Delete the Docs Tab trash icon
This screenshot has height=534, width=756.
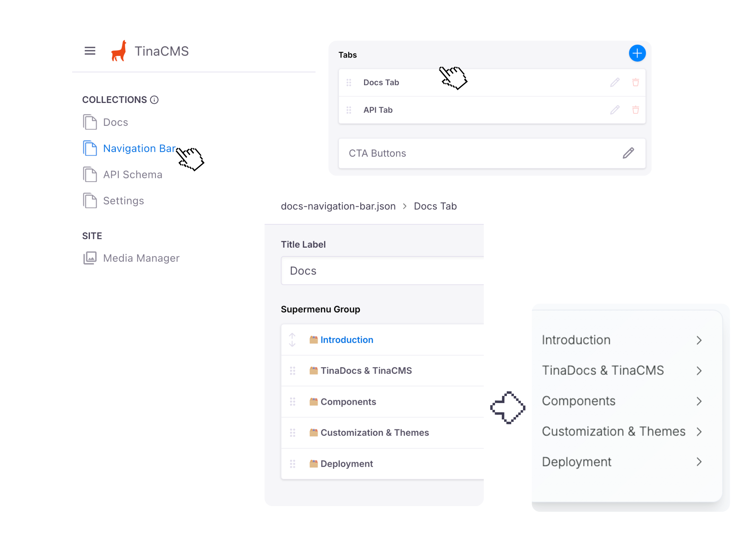(635, 82)
